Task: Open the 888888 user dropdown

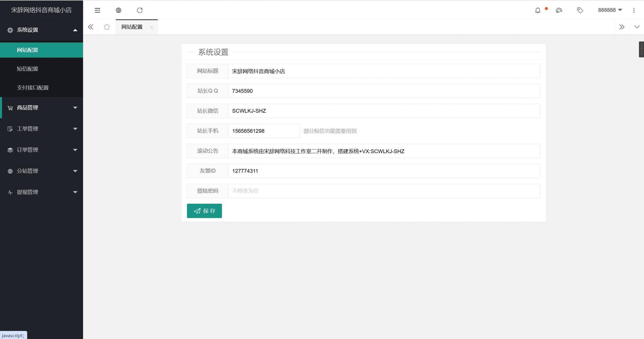Action: [x=610, y=10]
